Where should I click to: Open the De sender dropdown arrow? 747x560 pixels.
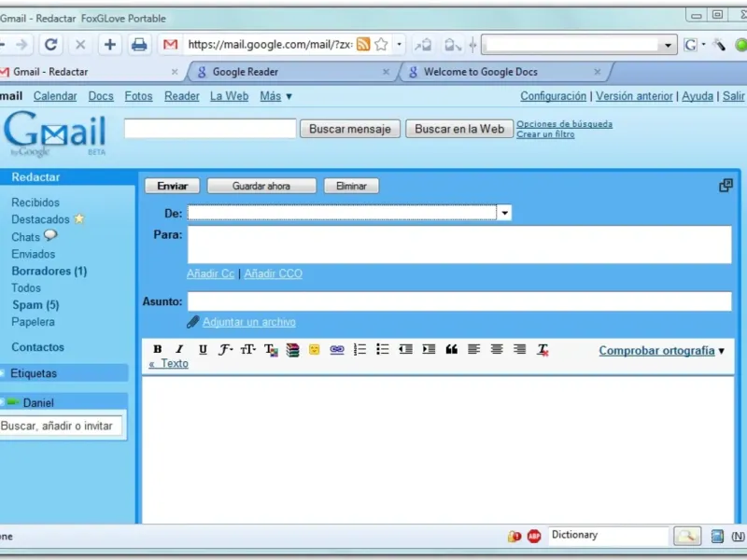(504, 213)
